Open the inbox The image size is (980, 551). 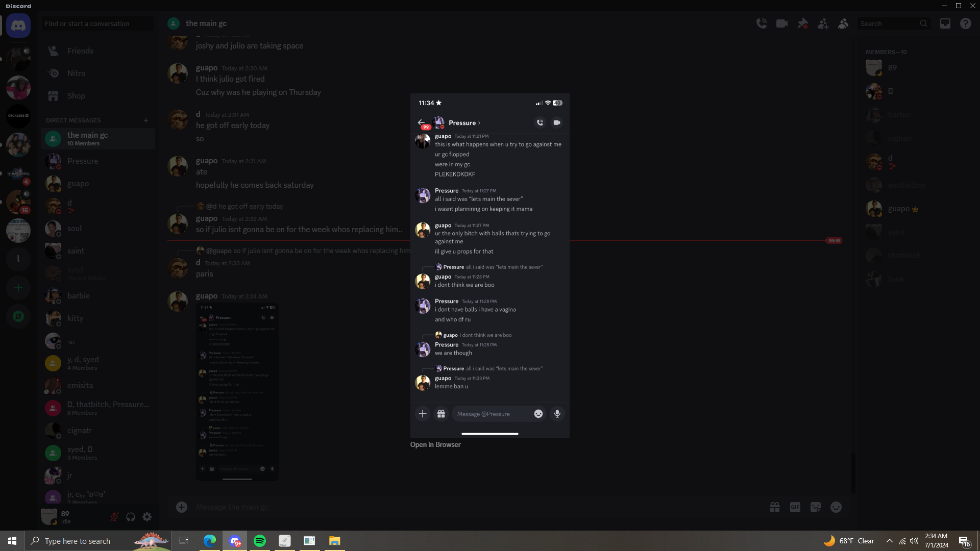[945, 23]
